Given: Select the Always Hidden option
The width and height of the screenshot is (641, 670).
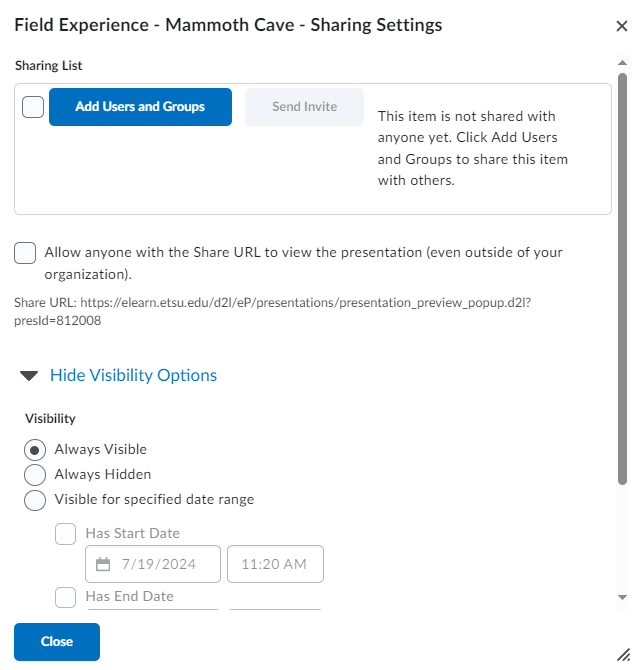Looking at the screenshot, I should click(x=35, y=474).
